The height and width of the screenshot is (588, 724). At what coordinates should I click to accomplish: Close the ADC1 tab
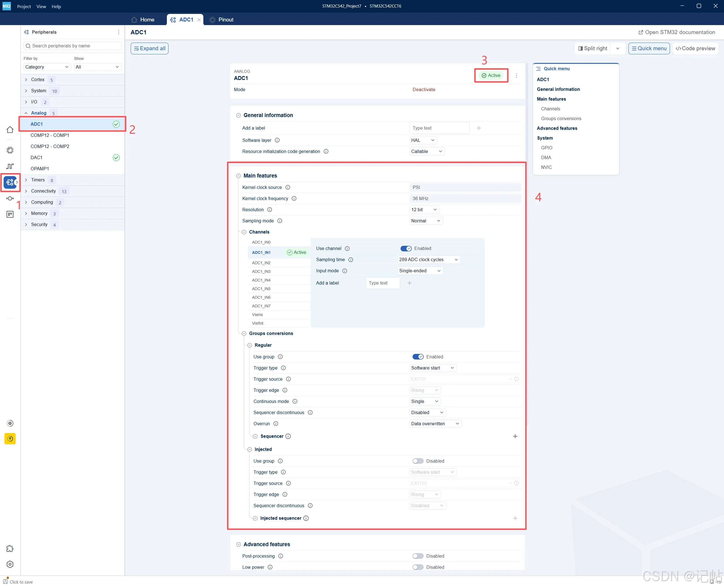point(199,20)
